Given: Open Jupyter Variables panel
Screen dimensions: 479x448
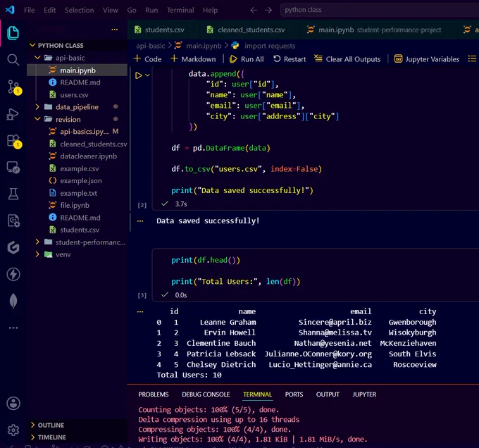Looking at the screenshot, I should tap(426, 58).
